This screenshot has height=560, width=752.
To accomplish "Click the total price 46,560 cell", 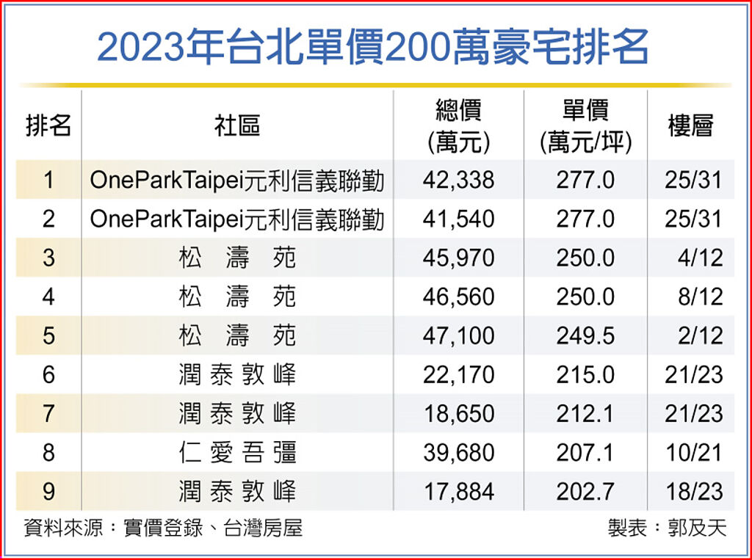I will pyautogui.click(x=458, y=297).
